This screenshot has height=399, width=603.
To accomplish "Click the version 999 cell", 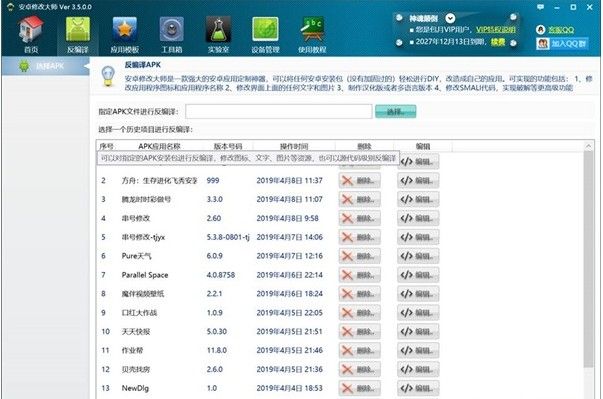I will pyautogui.click(x=213, y=180).
